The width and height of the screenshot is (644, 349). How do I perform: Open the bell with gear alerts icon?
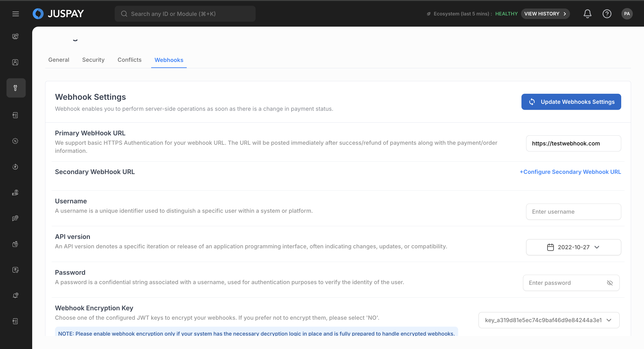point(15,296)
